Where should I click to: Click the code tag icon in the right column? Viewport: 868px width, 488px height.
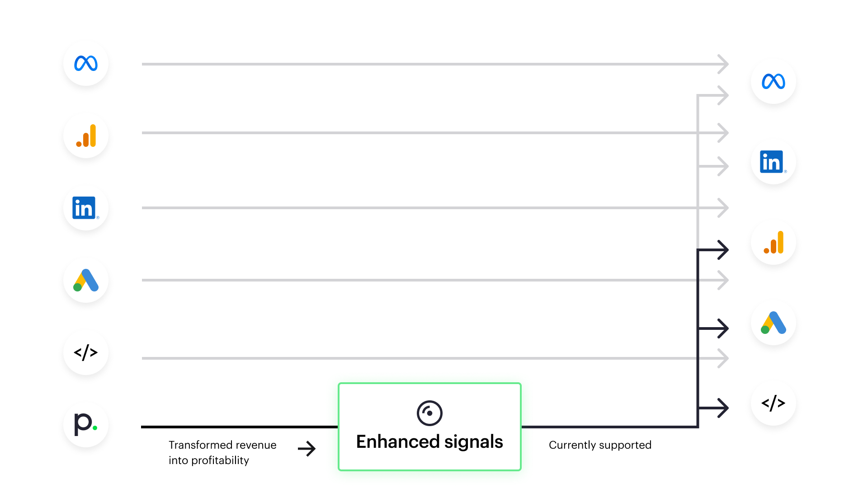tap(774, 403)
